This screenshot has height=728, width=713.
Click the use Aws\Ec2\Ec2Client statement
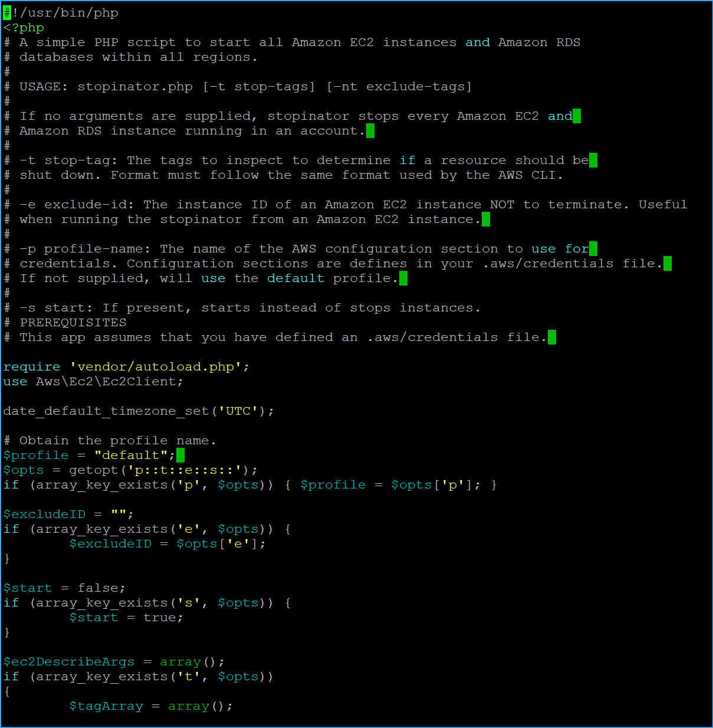tap(91, 381)
